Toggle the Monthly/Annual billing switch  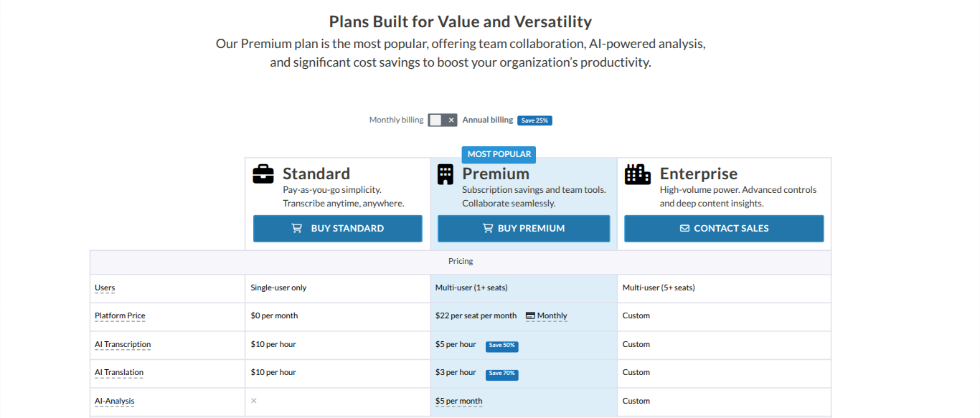[x=443, y=120]
